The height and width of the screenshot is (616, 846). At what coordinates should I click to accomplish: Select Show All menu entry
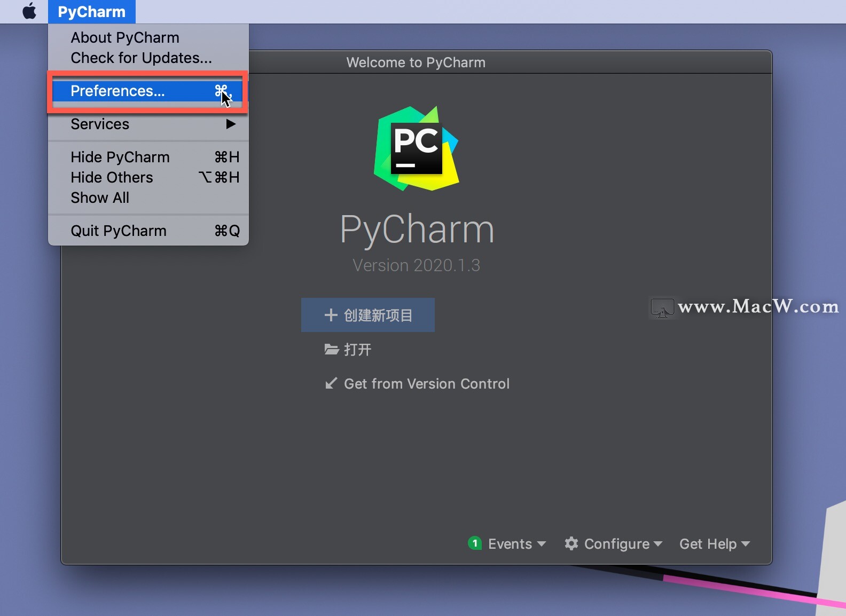148,198
